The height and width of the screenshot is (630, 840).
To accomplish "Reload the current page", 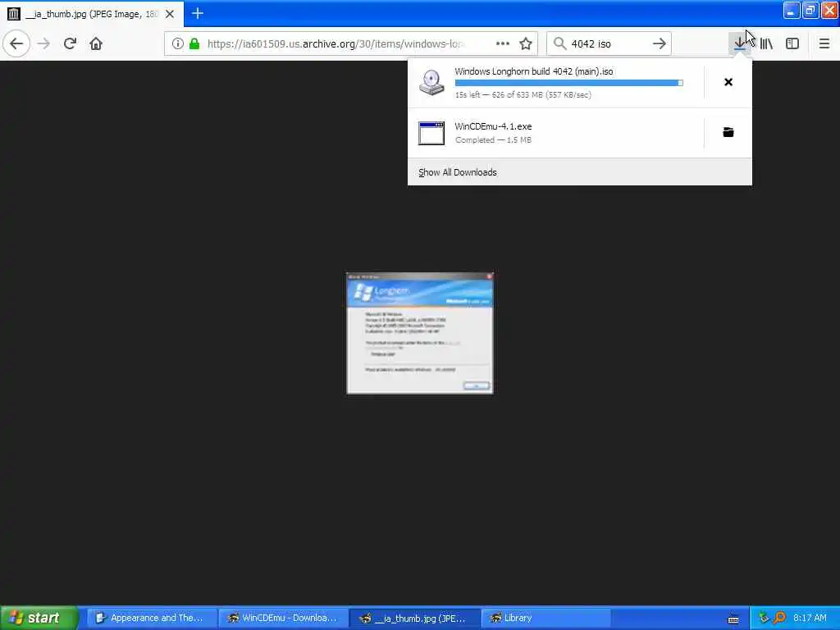I will point(70,43).
